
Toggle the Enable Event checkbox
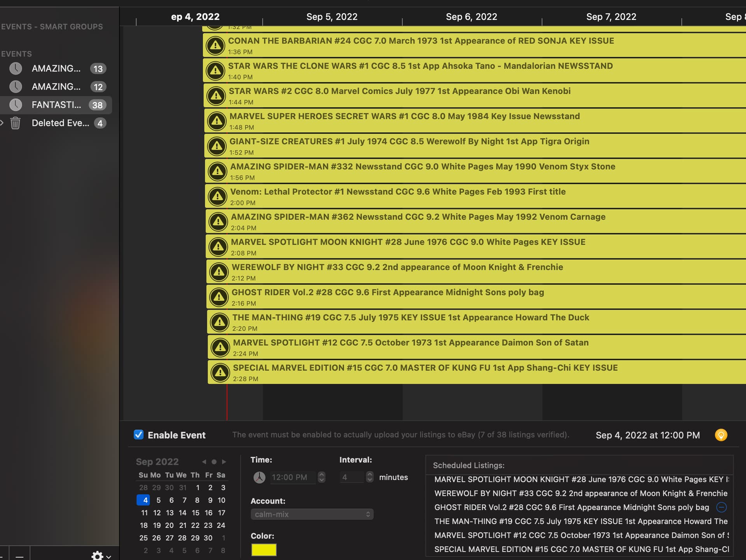(x=139, y=434)
